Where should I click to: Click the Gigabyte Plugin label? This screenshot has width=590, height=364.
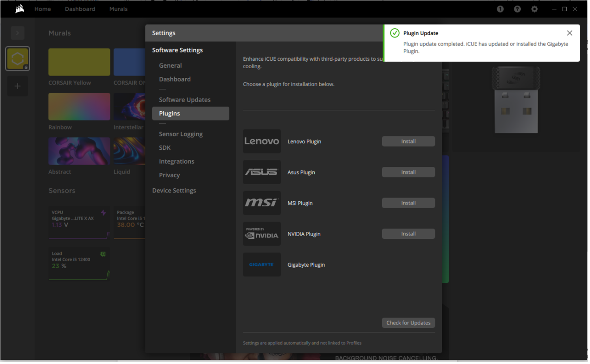[x=306, y=265]
